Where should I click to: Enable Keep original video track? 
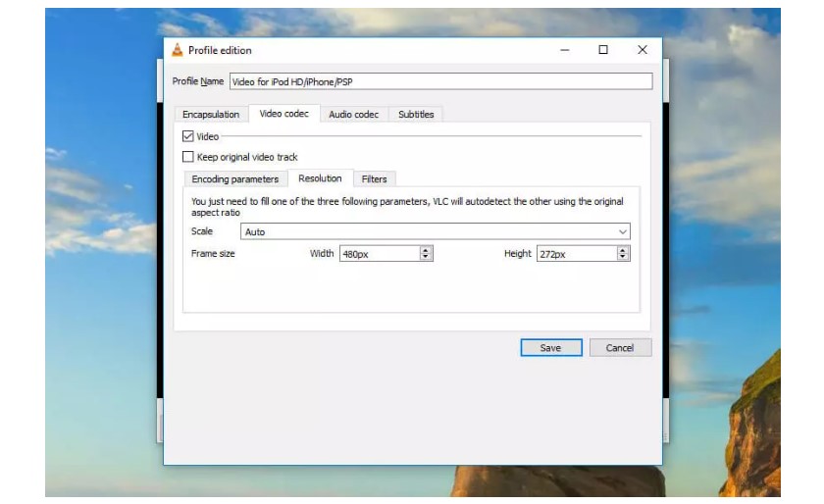[188, 157]
